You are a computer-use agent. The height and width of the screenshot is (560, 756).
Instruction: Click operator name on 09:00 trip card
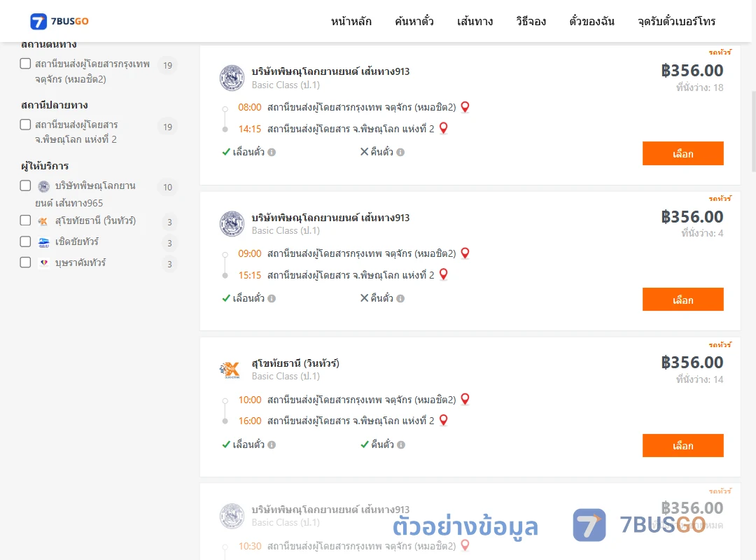330,218
